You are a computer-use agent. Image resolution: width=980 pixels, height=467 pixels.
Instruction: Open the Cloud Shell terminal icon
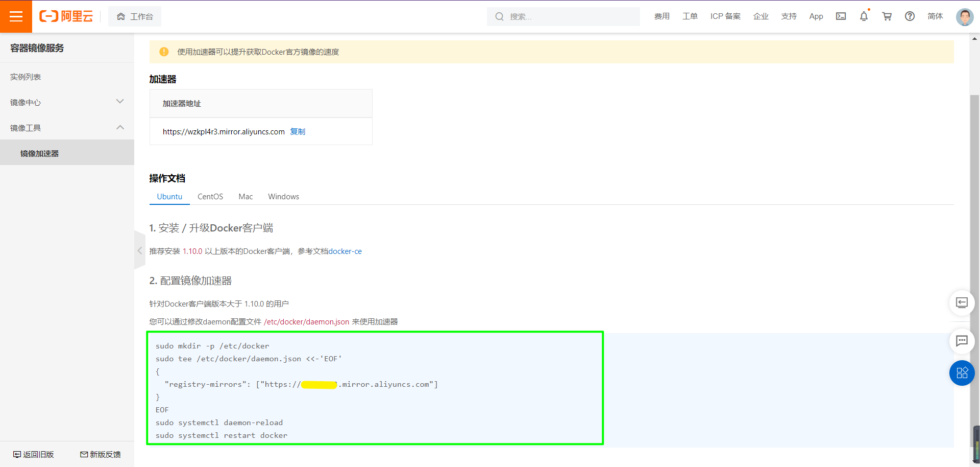click(841, 16)
